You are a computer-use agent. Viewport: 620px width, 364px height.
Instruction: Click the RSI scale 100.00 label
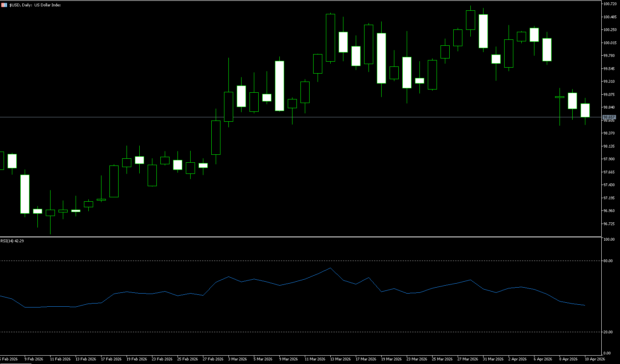(x=609, y=239)
